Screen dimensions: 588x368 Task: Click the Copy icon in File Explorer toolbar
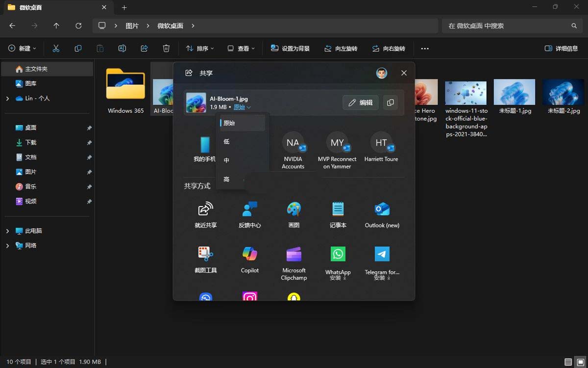[x=78, y=49]
